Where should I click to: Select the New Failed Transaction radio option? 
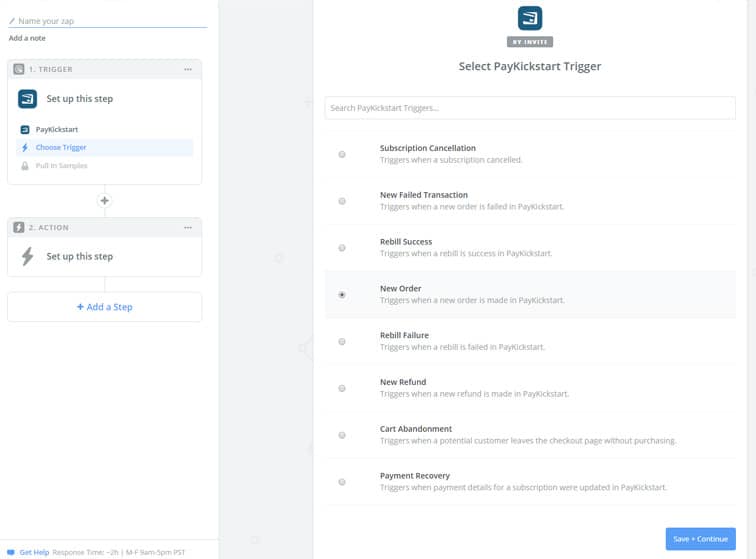pyautogui.click(x=342, y=201)
